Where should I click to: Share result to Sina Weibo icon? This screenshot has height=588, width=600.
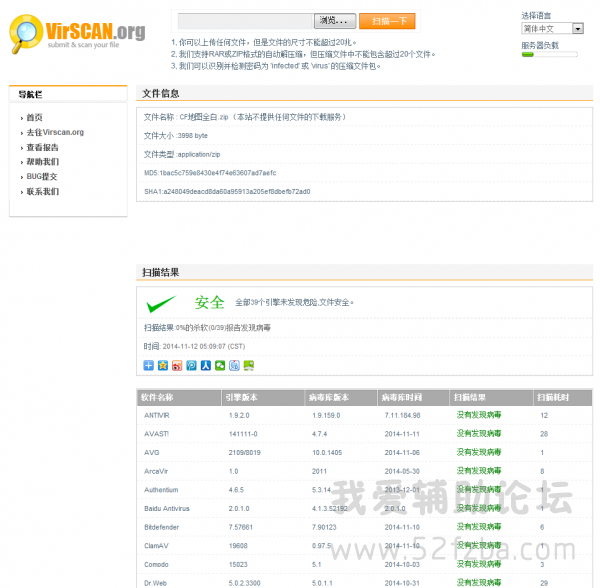(x=177, y=365)
